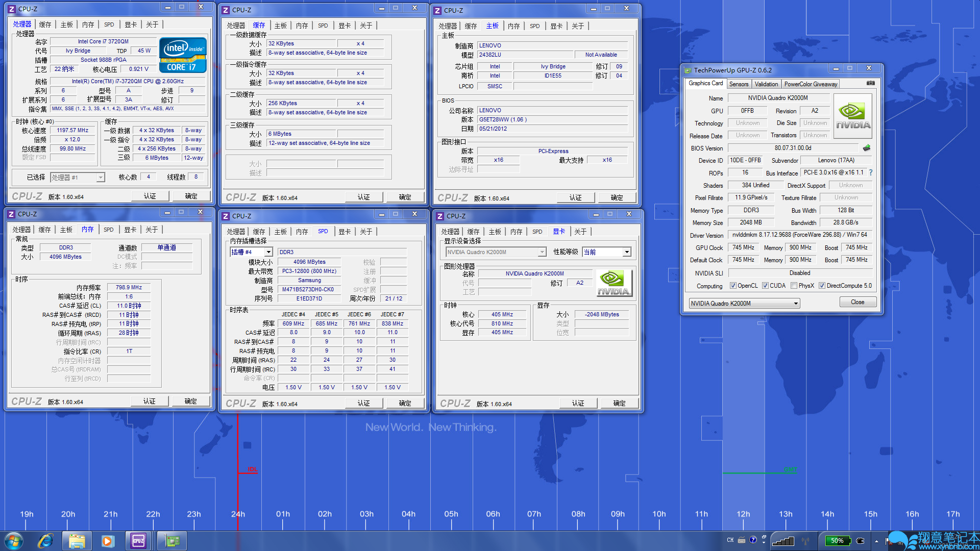Show hidden tray icons arrow

point(876,541)
